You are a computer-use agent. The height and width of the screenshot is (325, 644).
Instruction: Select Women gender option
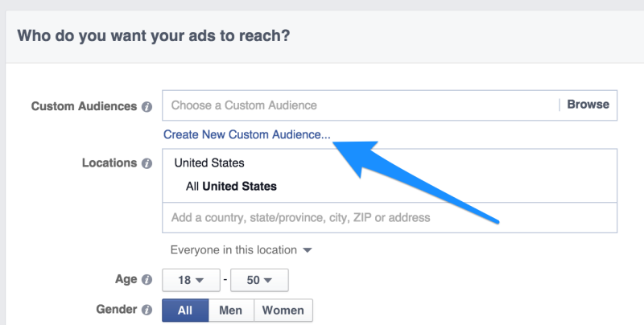coord(283,311)
